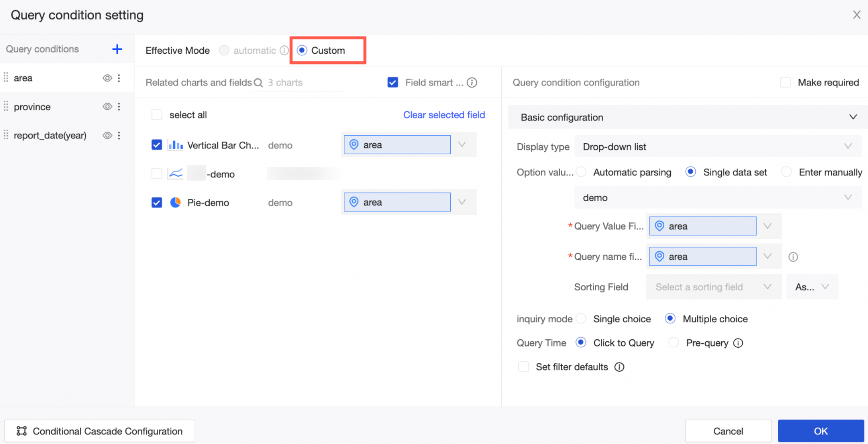Select Single choice inquiry mode
Screen dimensions: 868x444
pos(581,319)
